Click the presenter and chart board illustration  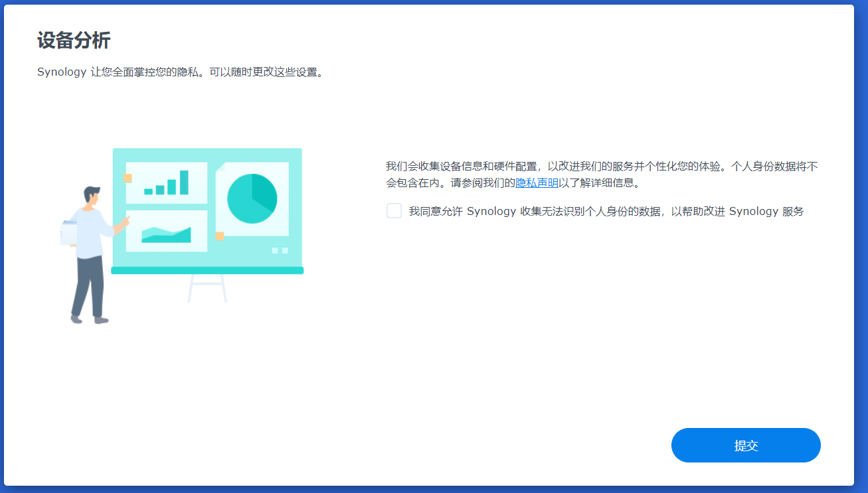(182, 236)
